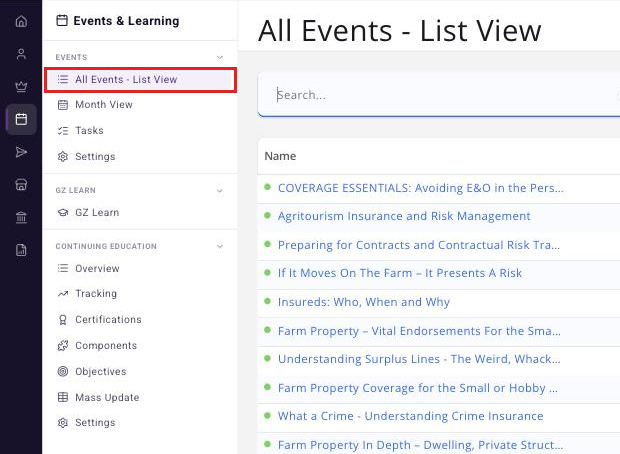Collapse the GZ LEARN section chevron

(x=220, y=191)
